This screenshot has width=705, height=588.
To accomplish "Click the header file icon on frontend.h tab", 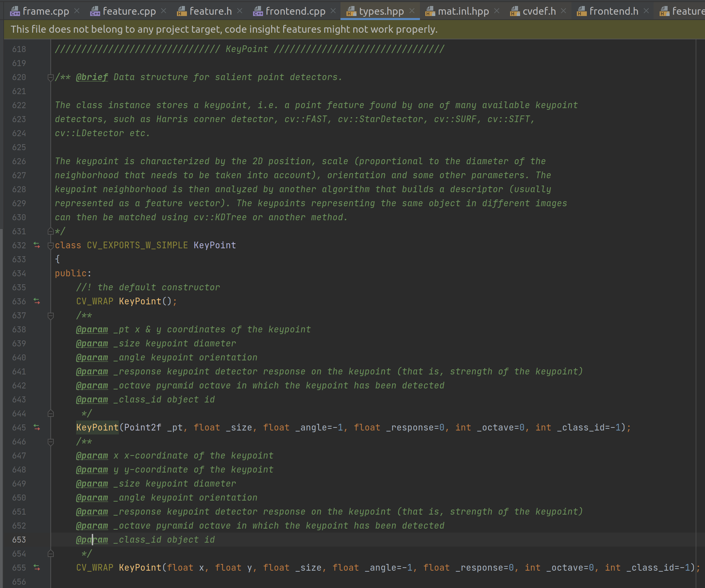I will [x=582, y=11].
